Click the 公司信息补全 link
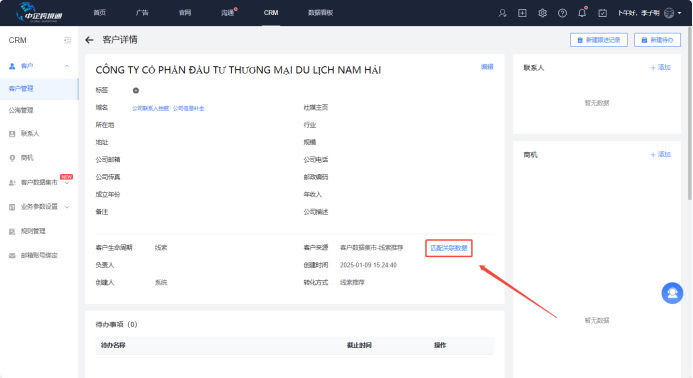The width and height of the screenshot is (693, 378). (188, 108)
